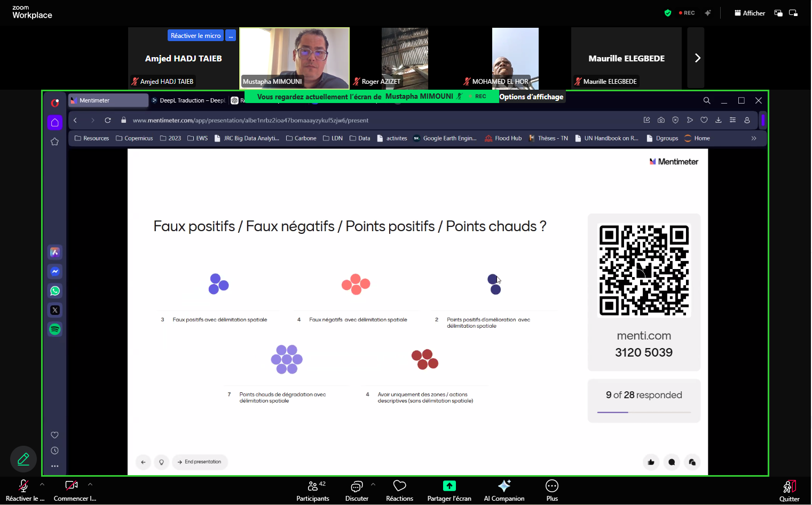Open the Discuter chat panel

pos(356,491)
